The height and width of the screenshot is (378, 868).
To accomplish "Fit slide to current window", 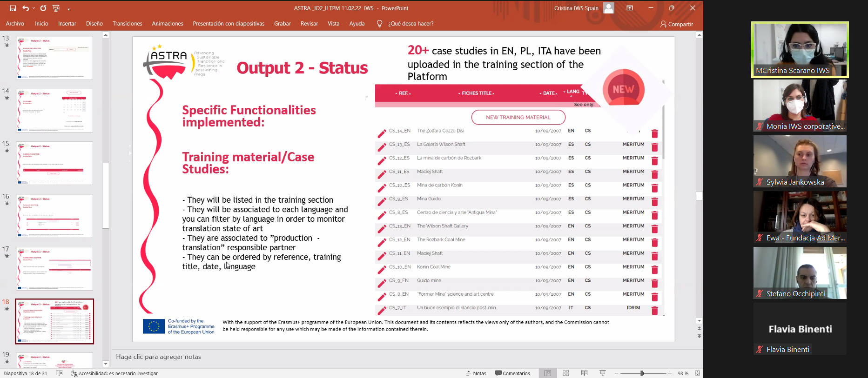I will 697,373.
